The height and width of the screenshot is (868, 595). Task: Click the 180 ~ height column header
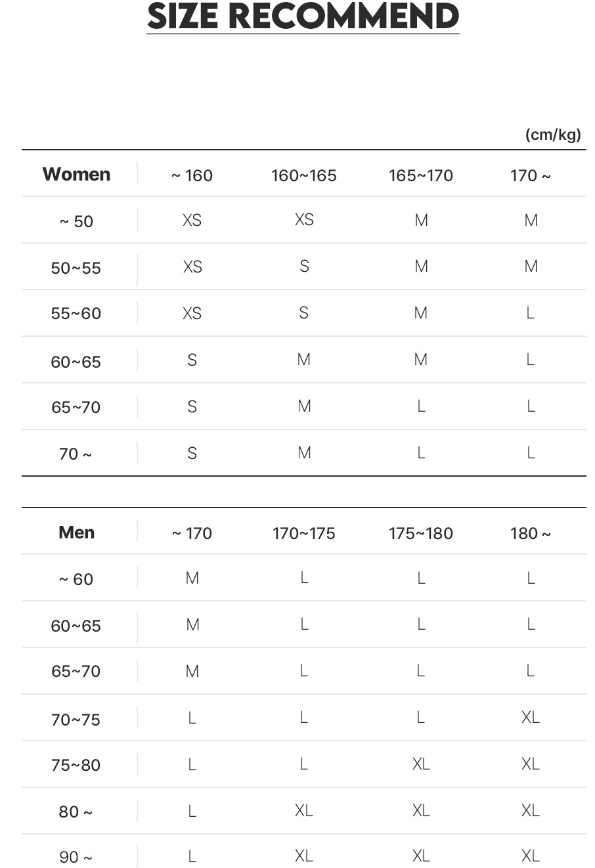pyautogui.click(x=530, y=533)
